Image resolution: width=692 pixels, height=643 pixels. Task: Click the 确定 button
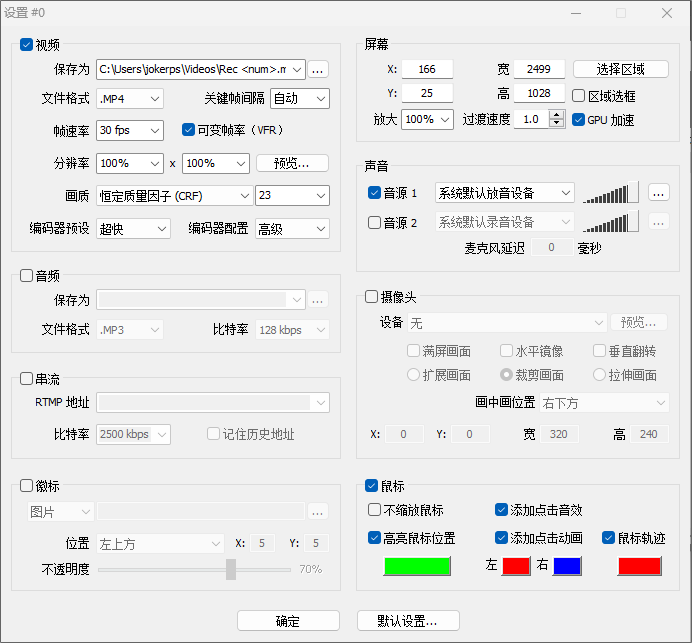[x=288, y=621]
